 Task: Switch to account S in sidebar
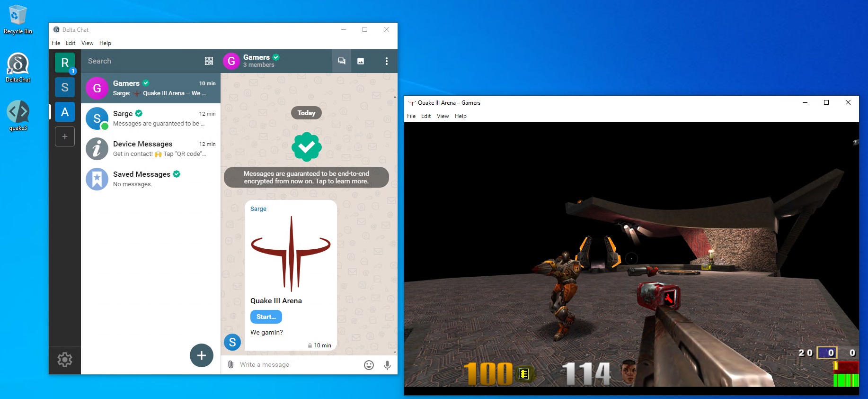(x=65, y=87)
